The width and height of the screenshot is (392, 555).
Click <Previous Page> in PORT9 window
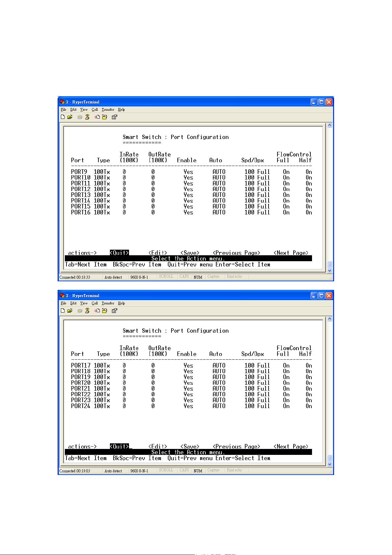237,253
